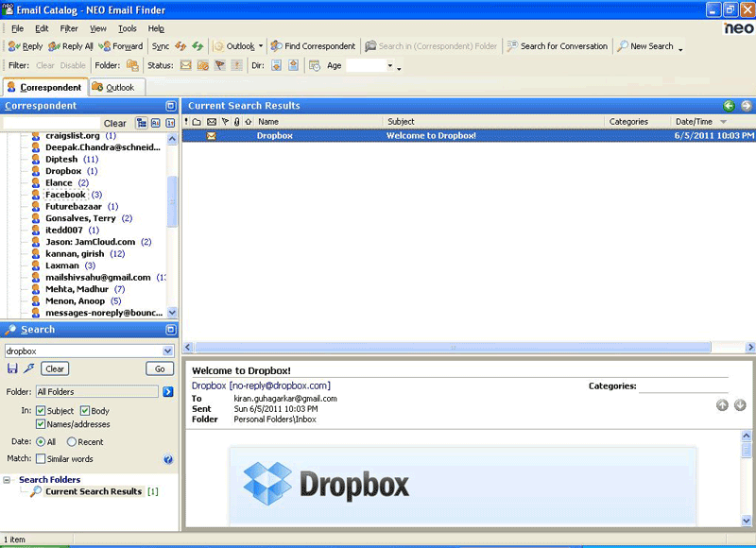Sort correspondents alphabetically icon

[x=156, y=123]
